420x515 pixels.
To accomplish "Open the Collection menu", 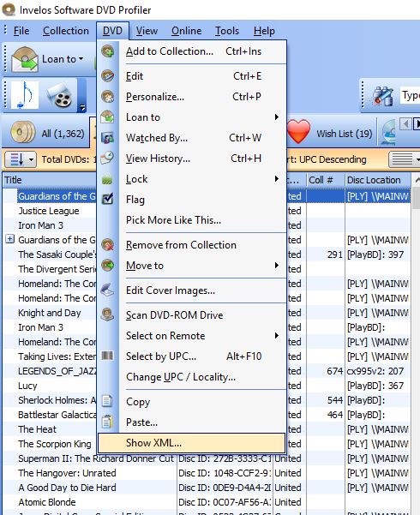I will point(66,31).
